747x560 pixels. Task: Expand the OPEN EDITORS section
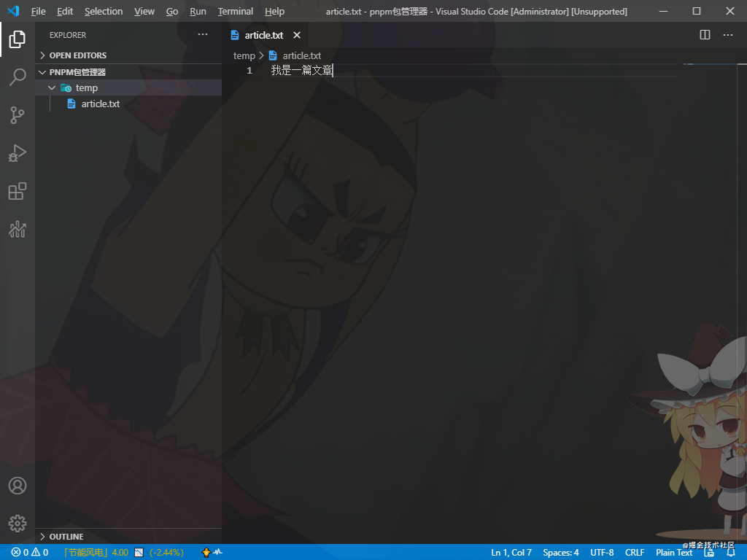tap(128, 55)
